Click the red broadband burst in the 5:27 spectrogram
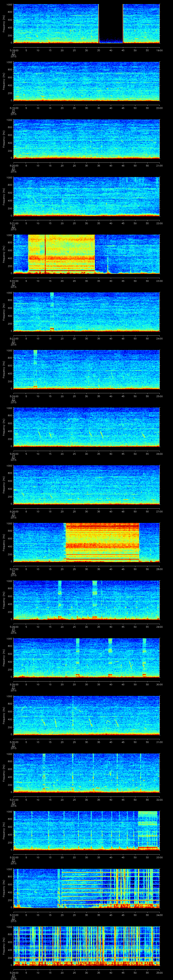This screenshot has height=980, width=173. point(102,542)
